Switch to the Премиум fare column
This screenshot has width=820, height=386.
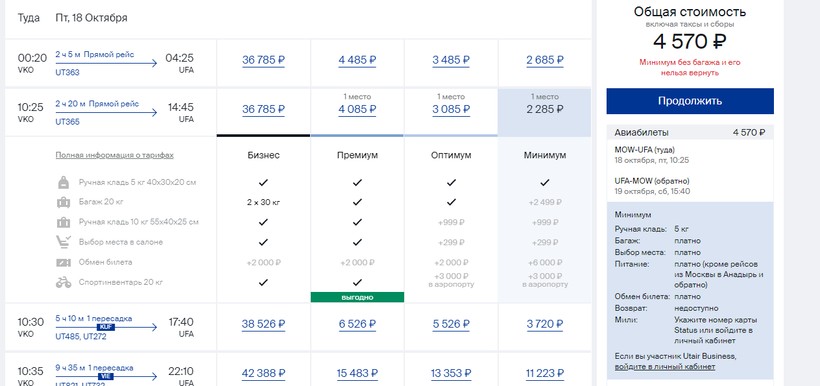(x=357, y=155)
